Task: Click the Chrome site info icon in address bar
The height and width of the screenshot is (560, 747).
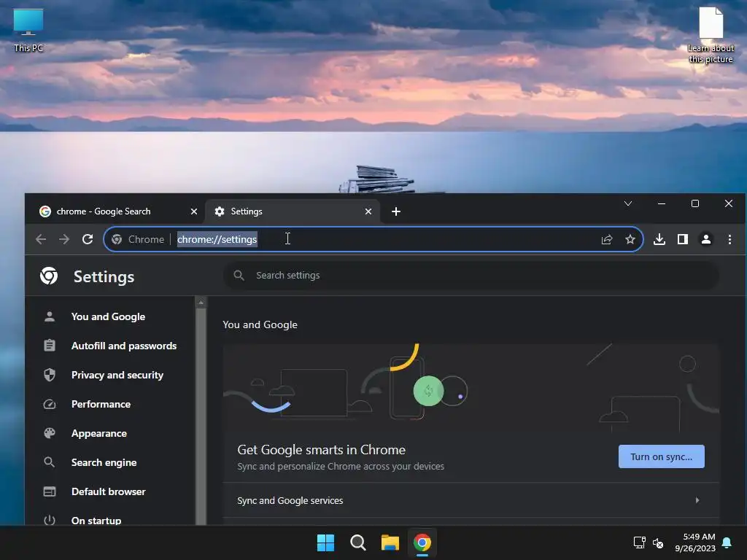Action: point(117,239)
